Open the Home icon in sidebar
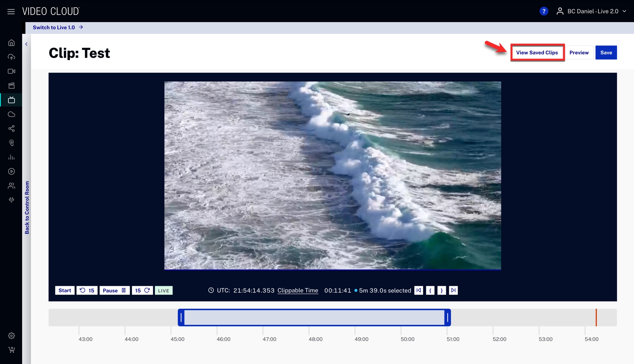Screen dimensions: 634x364 [11, 43]
